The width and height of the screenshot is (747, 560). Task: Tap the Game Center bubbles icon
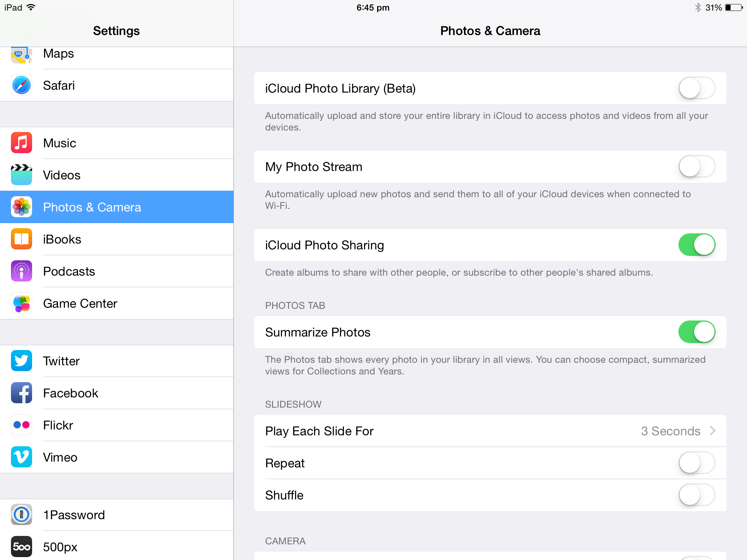point(22,303)
